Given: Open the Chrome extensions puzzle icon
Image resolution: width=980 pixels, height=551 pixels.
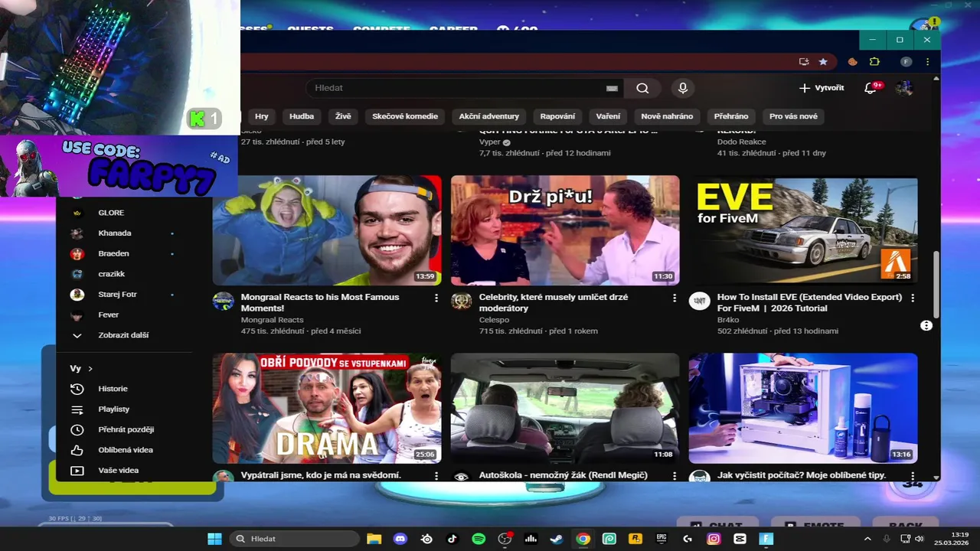Looking at the screenshot, I should [874, 61].
